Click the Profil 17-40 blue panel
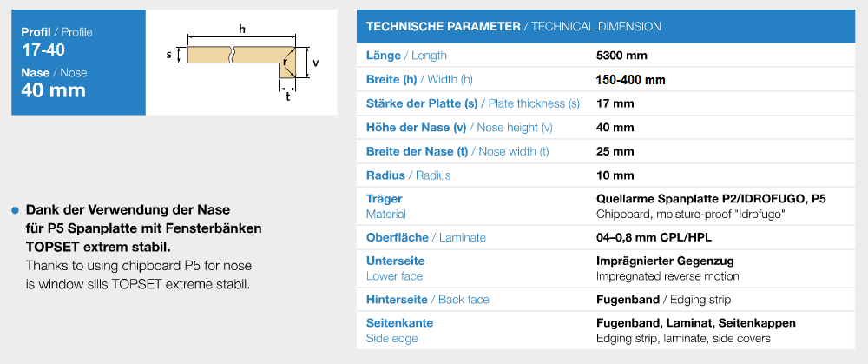The height and width of the screenshot is (364, 868). click(x=79, y=63)
